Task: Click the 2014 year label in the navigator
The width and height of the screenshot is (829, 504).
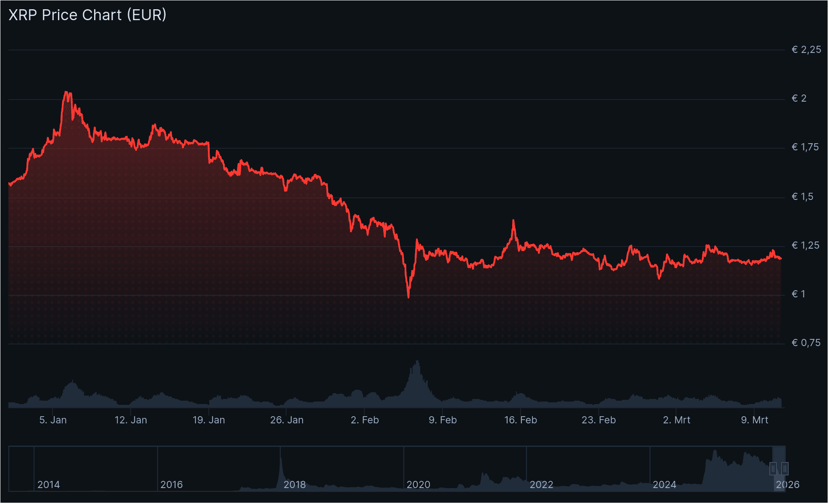Action: coord(50,485)
